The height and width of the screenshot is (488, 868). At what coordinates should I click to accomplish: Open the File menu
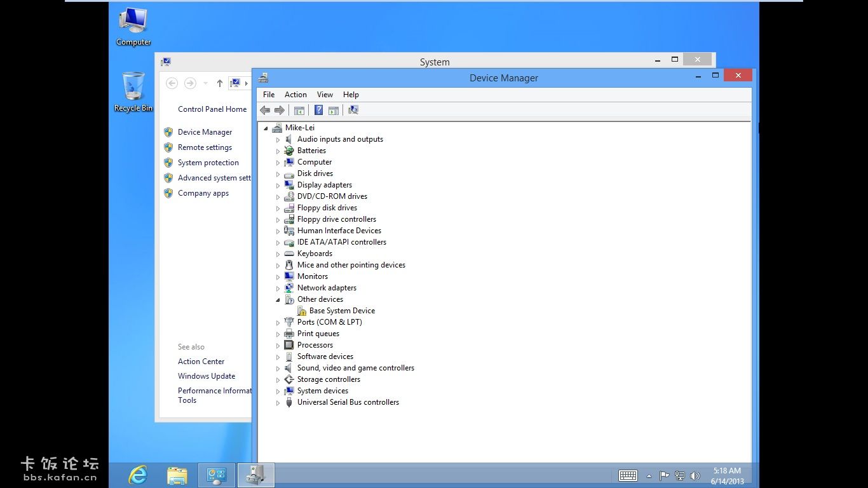click(269, 95)
